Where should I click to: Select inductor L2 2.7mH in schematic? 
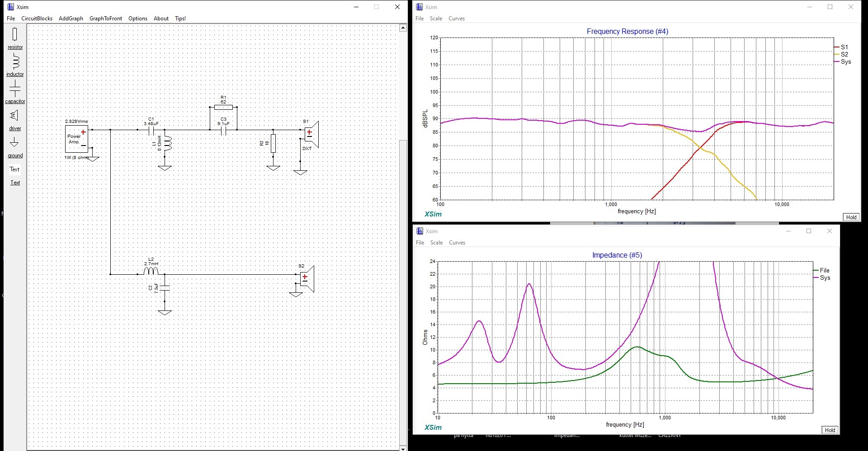pos(151,271)
